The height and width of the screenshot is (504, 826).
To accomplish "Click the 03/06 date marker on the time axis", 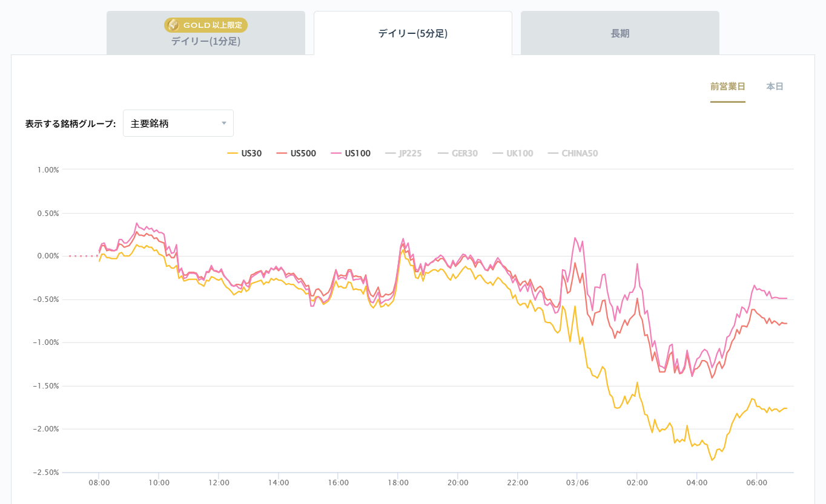I will pos(577,483).
